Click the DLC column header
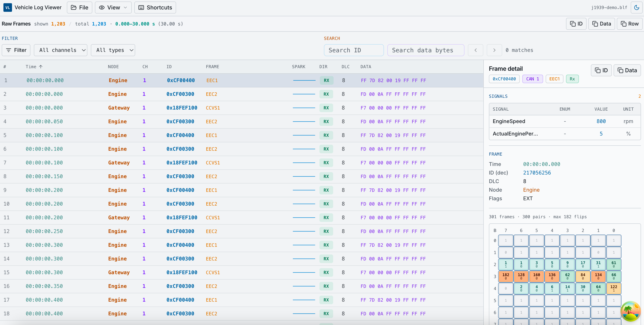Image resolution: width=644 pixels, height=325 pixels. point(346,66)
